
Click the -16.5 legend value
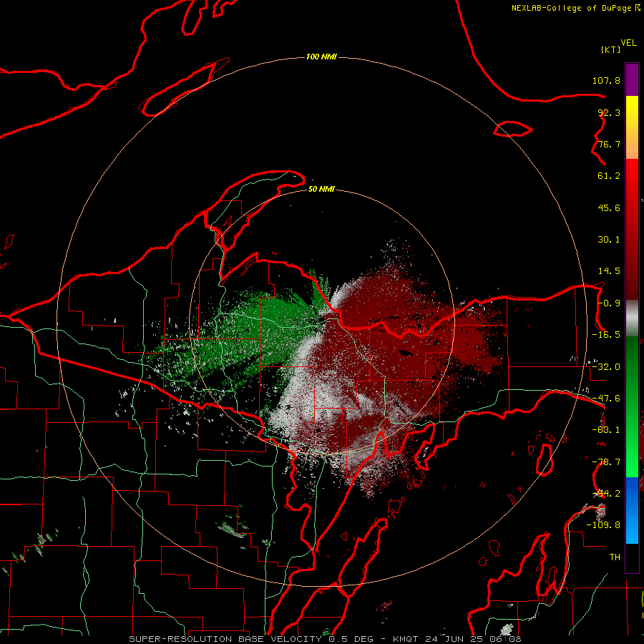(606, 335)
